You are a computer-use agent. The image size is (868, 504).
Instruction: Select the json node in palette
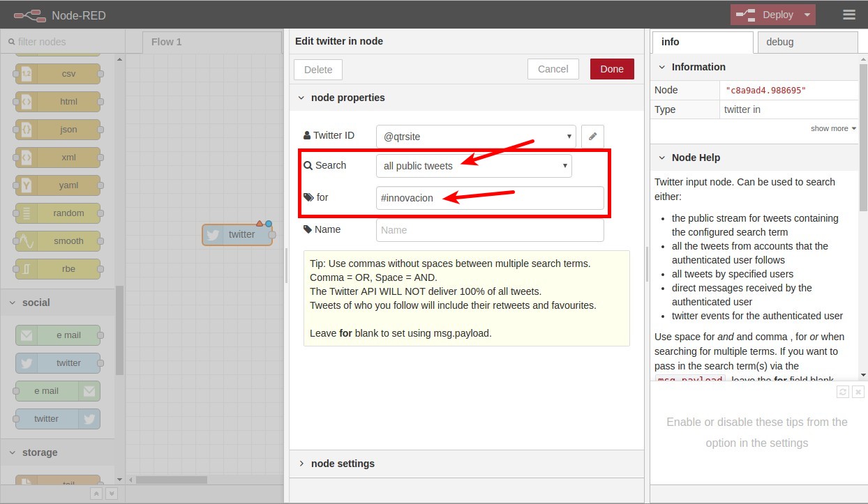[x=58, y=130]
